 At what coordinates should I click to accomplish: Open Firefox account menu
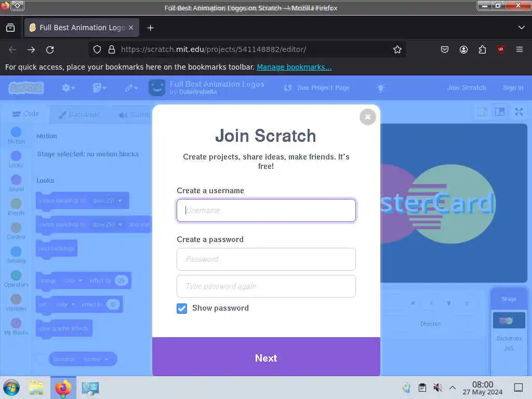pos(463,49)
